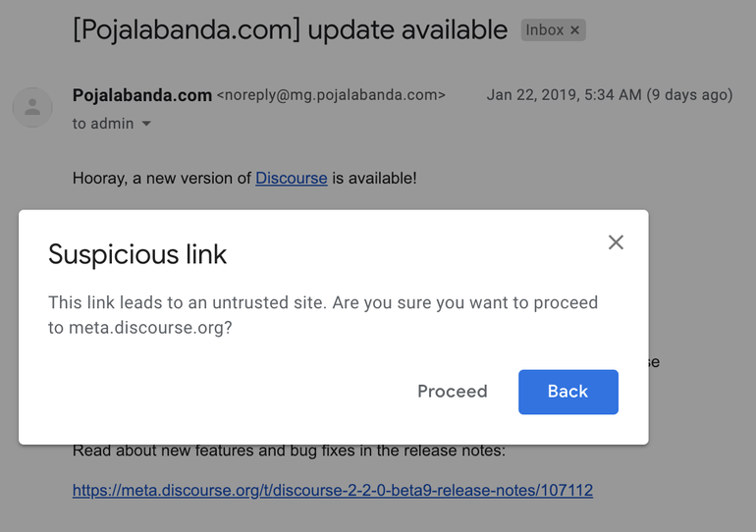Click the "Read about new features" line
Image resolution: width=756 pixels, height=532 pixels.
[x=289, y=451]
